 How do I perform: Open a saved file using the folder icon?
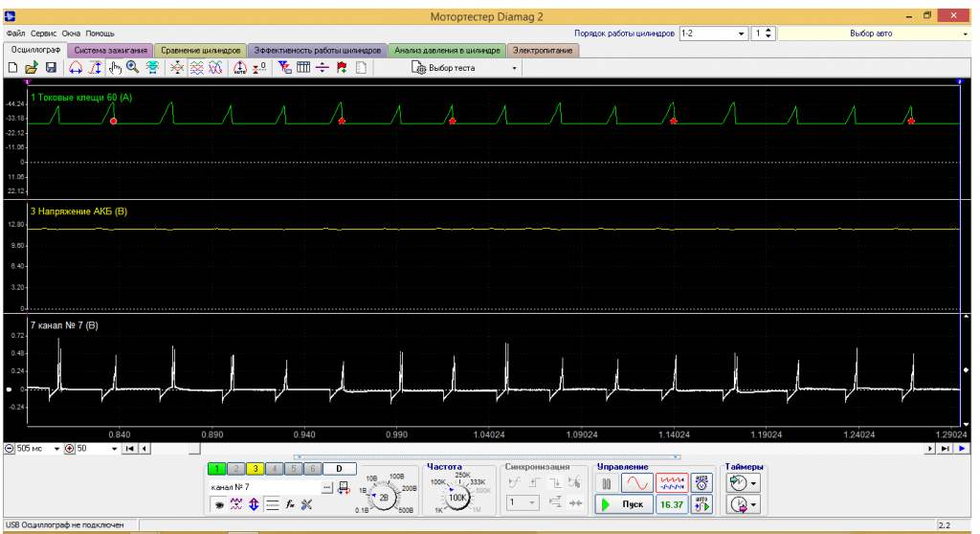(32, 68)
